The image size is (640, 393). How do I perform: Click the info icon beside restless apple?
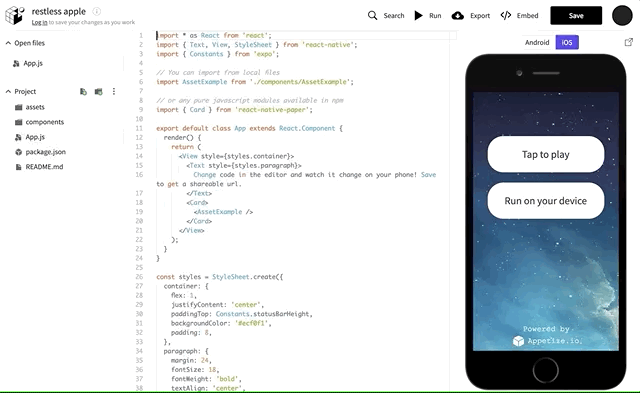(96, 11)
